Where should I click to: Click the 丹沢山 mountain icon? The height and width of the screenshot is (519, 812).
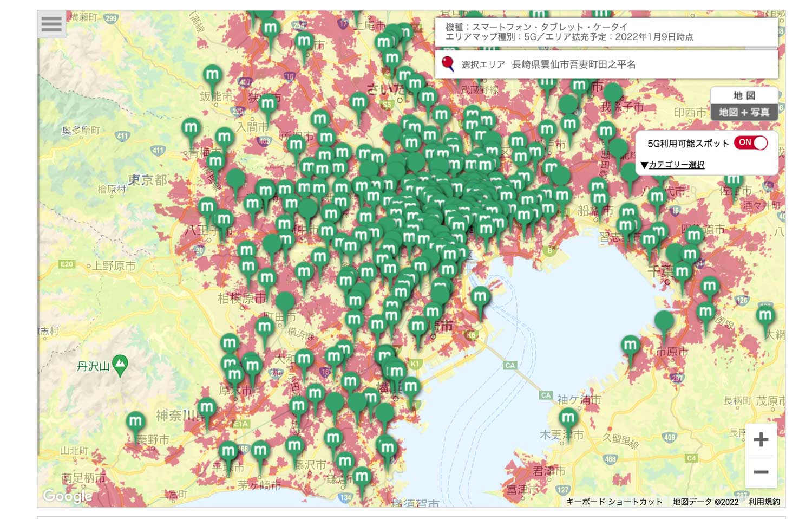tap(120, 364)
